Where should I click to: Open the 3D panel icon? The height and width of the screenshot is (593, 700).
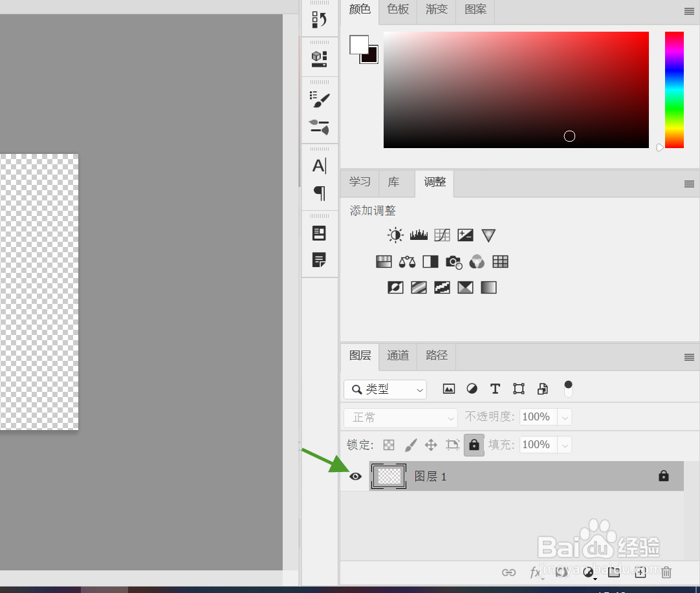point(319,58)
